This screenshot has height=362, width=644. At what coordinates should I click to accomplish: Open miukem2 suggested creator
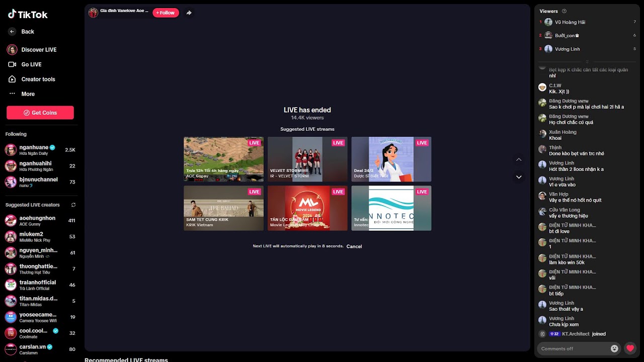(x=40, y=237)
